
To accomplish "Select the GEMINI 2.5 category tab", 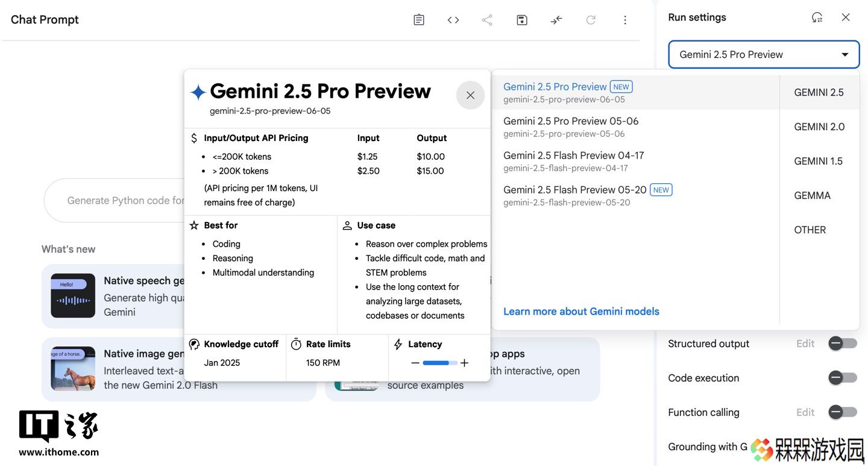I will click(x=819, y=92).
